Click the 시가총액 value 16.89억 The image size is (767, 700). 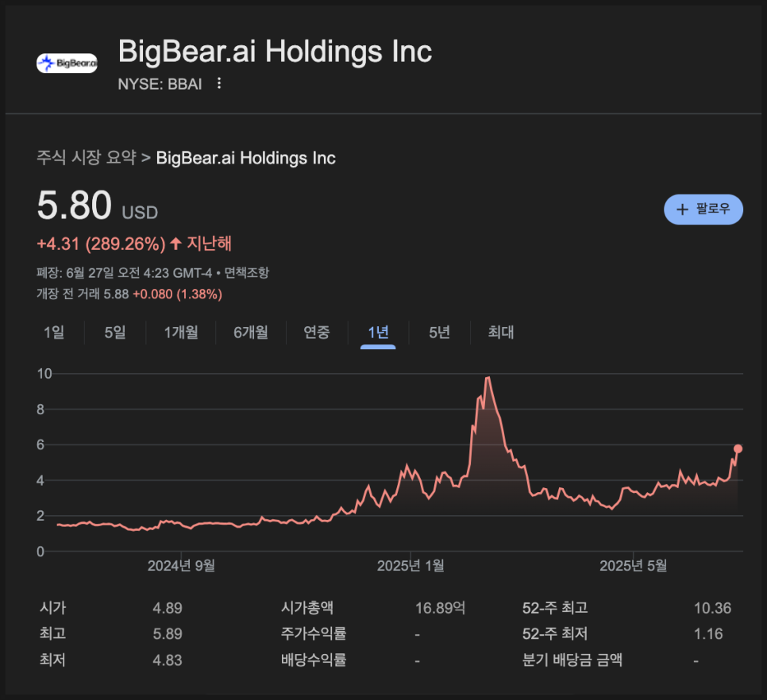click(x=440, y=608)
